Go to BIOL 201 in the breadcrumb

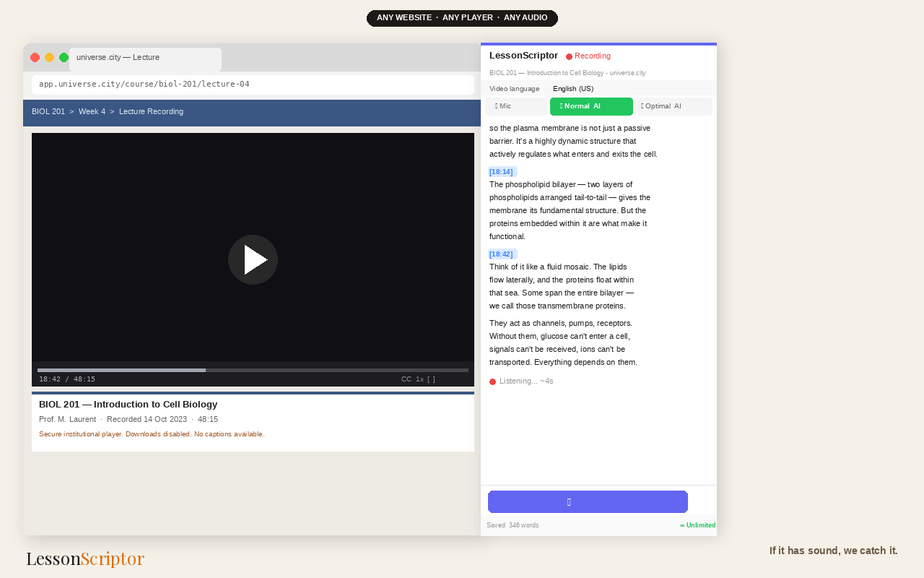(48, 111)
